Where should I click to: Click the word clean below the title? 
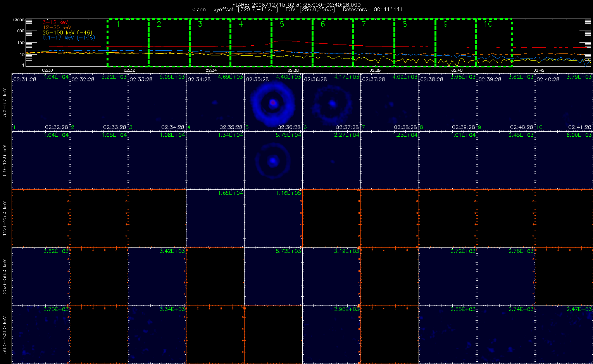[x=199, y=9]
